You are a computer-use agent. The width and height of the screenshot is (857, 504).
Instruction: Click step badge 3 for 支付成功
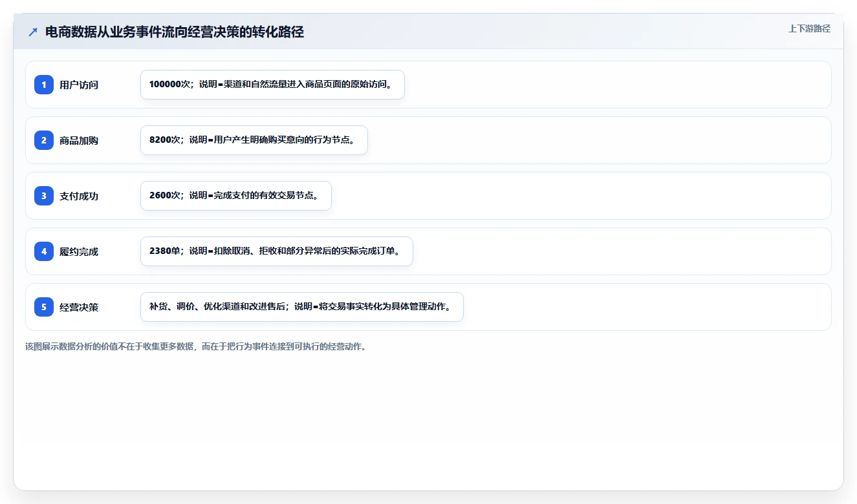44,196
